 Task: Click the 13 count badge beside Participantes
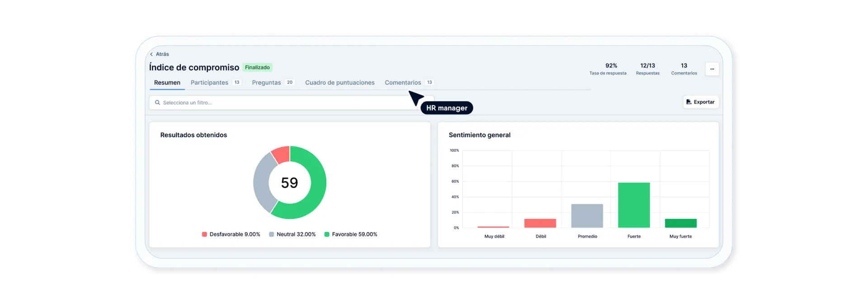[237, 82]
